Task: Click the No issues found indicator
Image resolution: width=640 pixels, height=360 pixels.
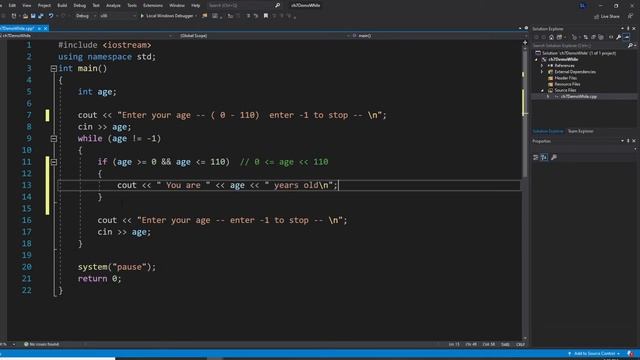Action: click(42, 344)
